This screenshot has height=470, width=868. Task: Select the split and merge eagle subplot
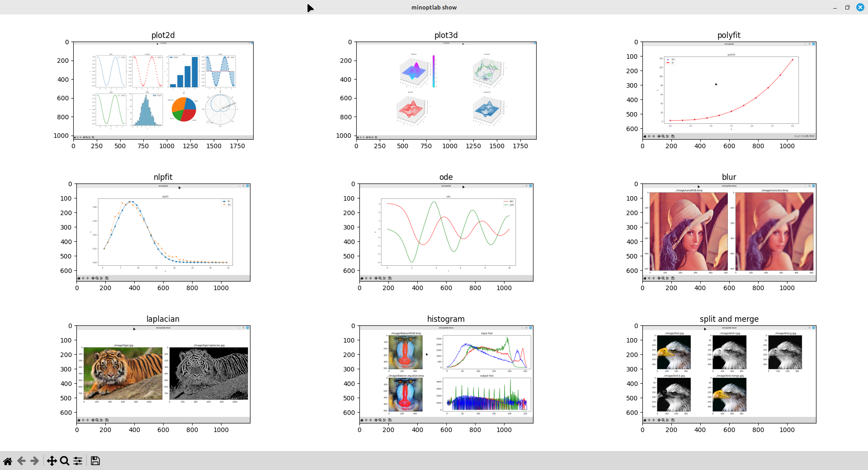729,374
